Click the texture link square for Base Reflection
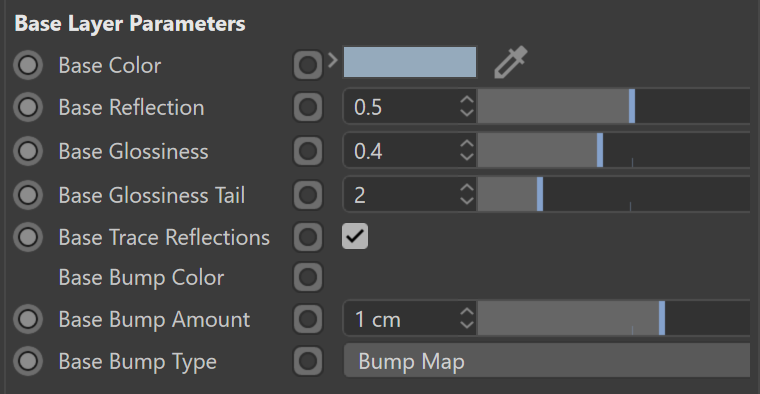760x394 pixels. (x=308, y=107)
